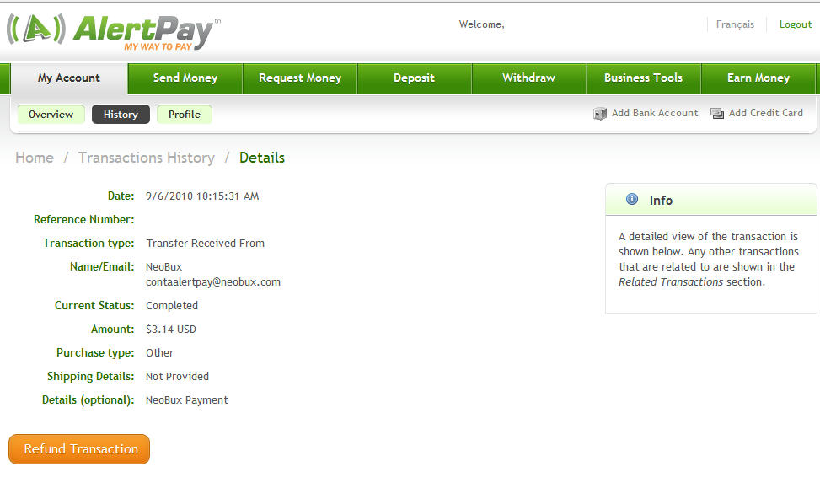Click the blue Info icon

click(x=632, y=199)
